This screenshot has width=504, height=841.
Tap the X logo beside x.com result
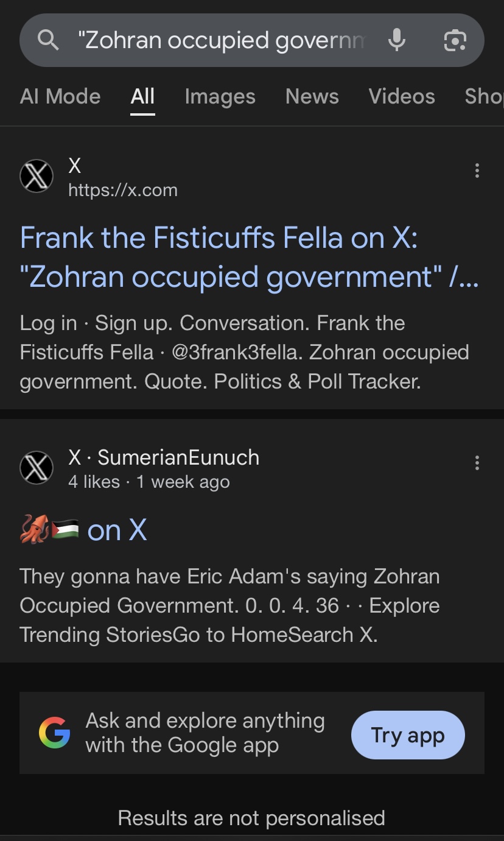(x=37, y=177)
